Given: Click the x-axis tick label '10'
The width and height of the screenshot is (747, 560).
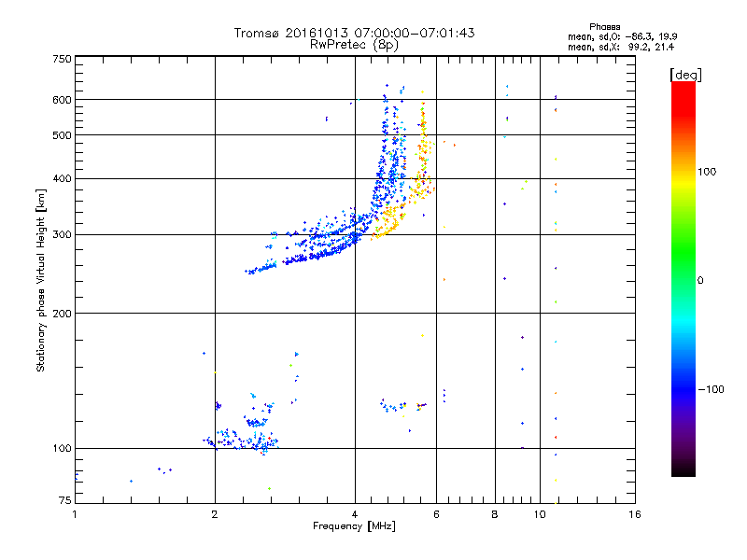Looking at the screenshot, I should tap(540, 514).
